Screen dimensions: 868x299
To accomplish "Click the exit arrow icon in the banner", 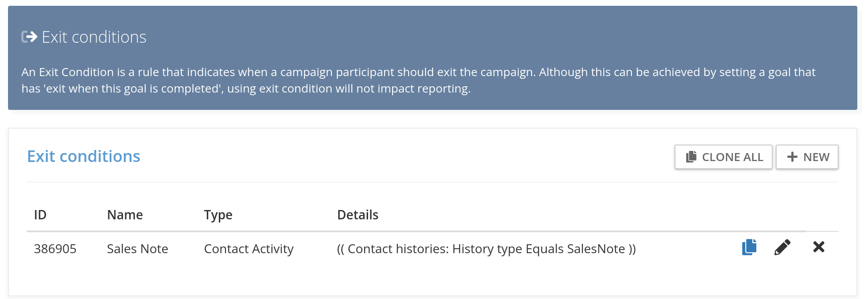I will click(x=29, y=36).
